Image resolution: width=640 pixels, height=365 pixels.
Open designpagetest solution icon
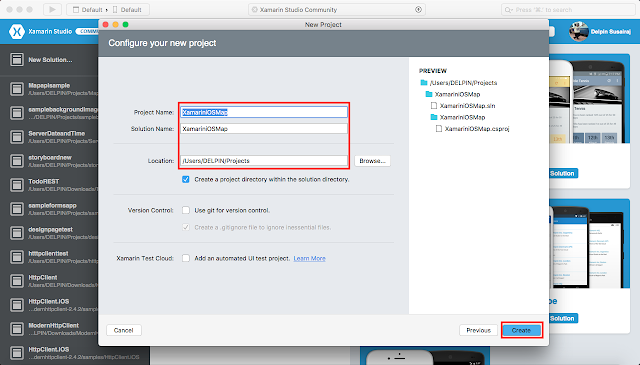(x=17, y=233)
